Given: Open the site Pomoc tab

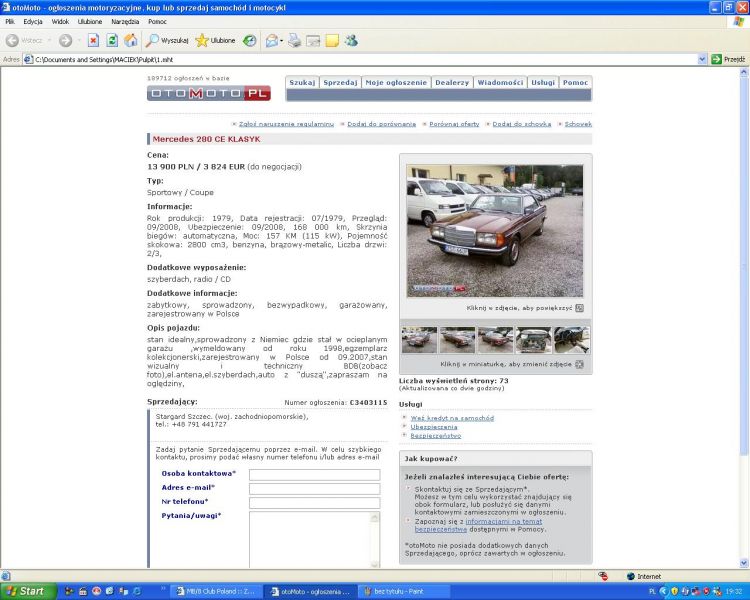Looking at the screenshot, I should click(575, 82).
